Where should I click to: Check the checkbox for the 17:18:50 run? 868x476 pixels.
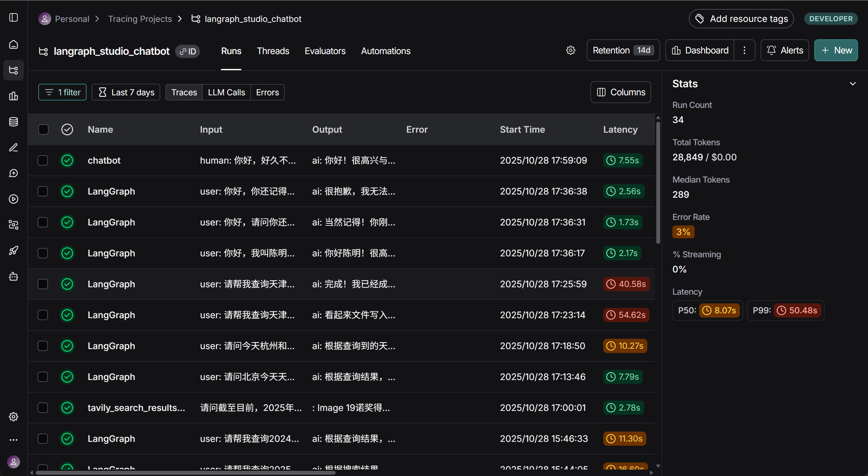[x=43, y=346]
